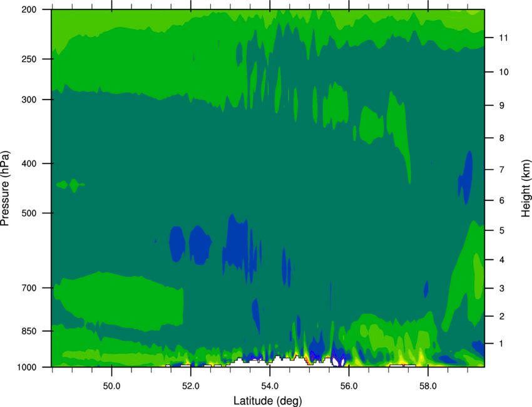
Task: Click height tick label 11
Action: pos(503,38)
